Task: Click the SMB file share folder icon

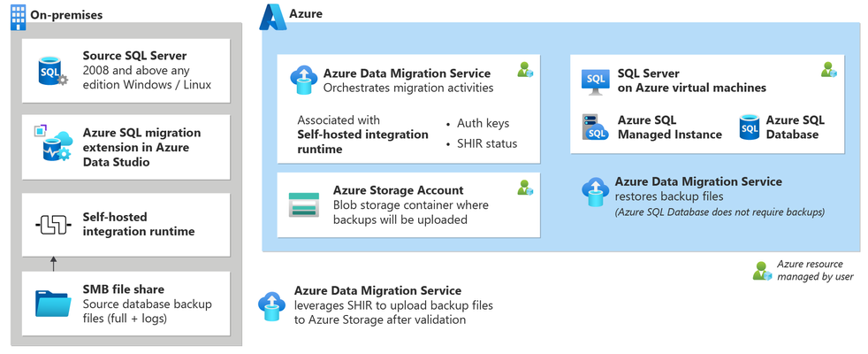Action: pyautogui.click(x=53, y=303)
